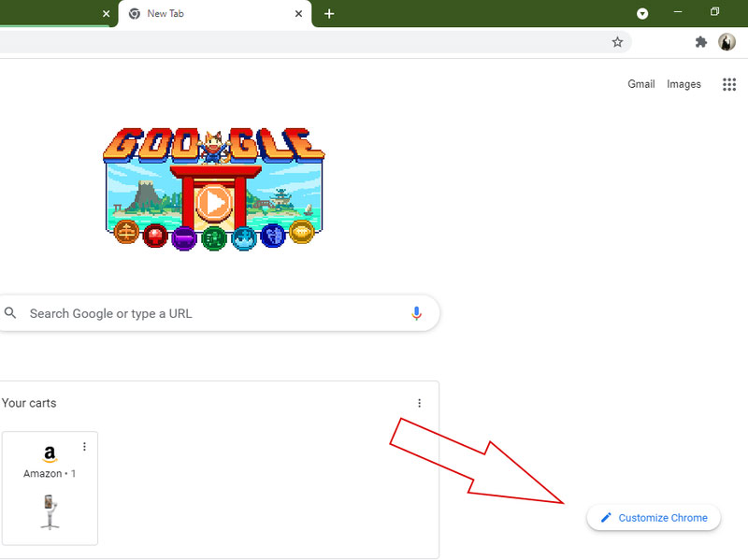Open a new tab with plus button

click(329, 14)
